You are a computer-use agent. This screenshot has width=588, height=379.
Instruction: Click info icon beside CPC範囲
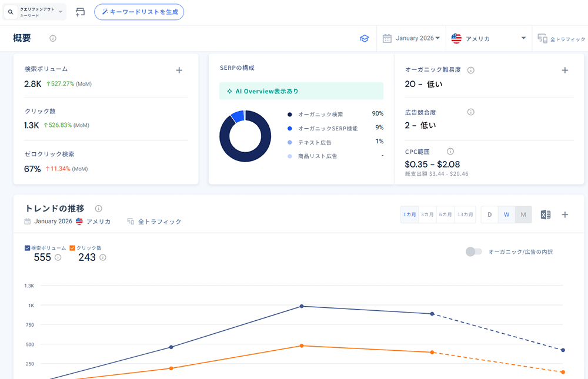click(450, 151)
